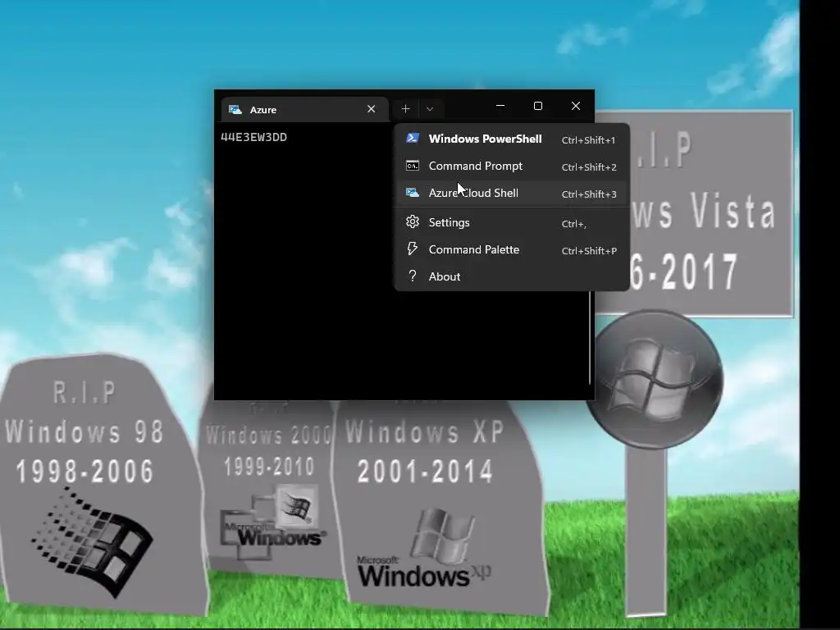Click the Ctrl+Shift+3 shortcut label
Viewport: 840px width, 630px height.
coord(589,194)
